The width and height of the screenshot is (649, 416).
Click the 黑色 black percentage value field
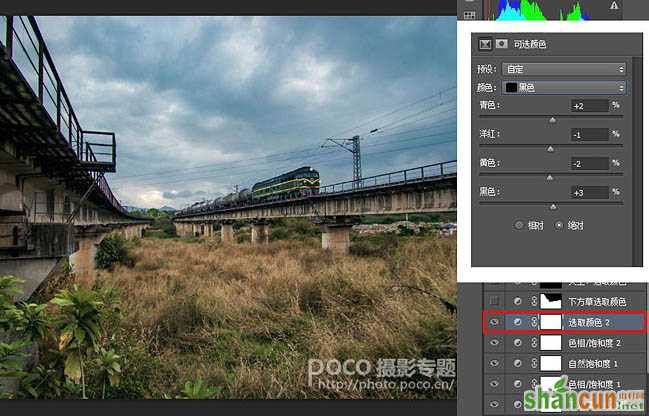(x=589, y=192)
